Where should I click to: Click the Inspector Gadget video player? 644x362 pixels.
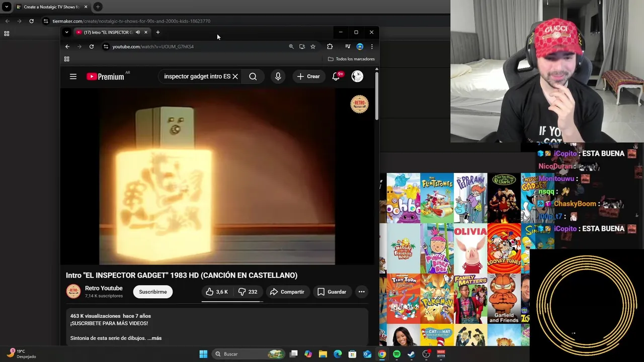click(217, 176)
